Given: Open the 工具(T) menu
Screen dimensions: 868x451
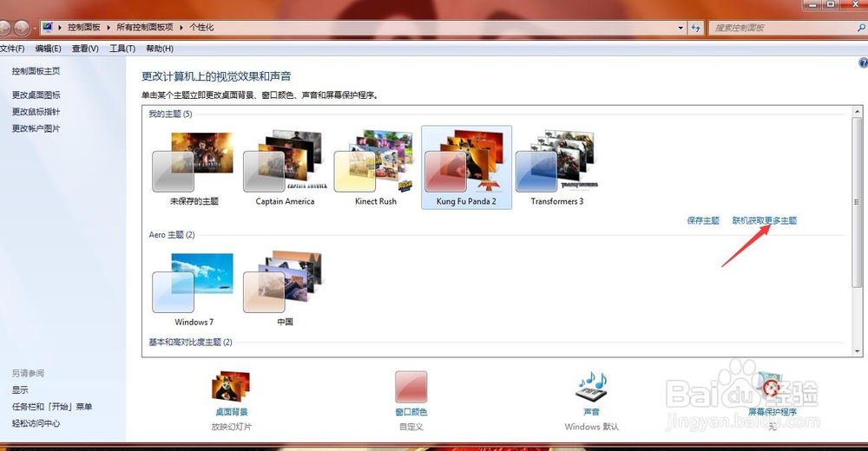Looking at the screenshot, I should click(x=122, y=49).
